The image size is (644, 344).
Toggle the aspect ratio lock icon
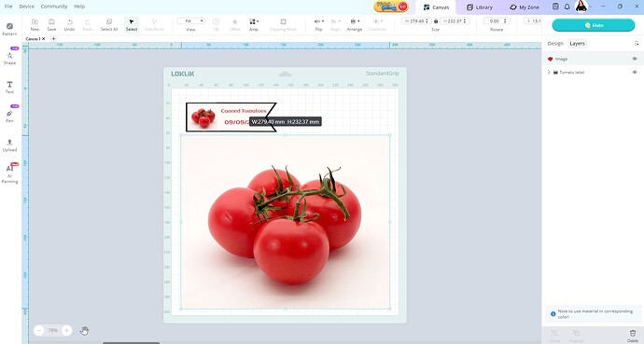tap(435, 21)
